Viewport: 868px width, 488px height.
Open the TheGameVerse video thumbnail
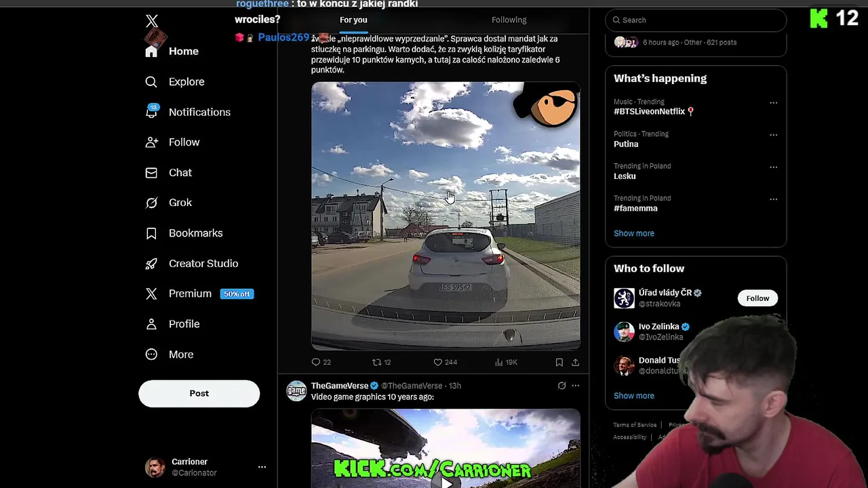pyautogui.click(x=446, y=448)
